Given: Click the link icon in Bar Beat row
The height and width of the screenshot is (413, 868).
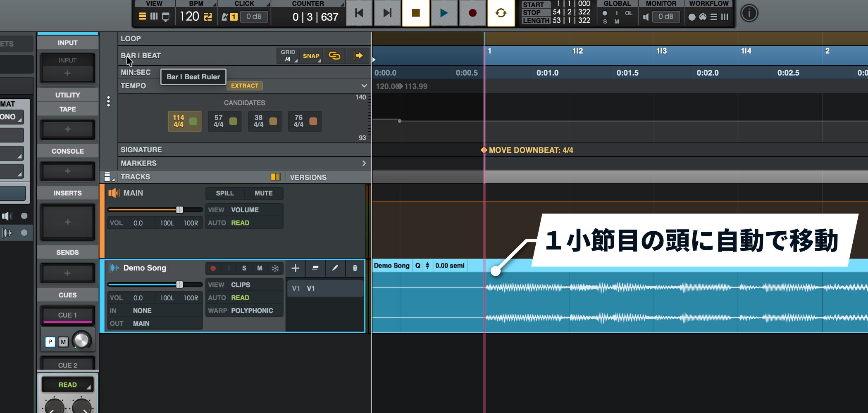Looking at the screenshot, I should (334, 56).
